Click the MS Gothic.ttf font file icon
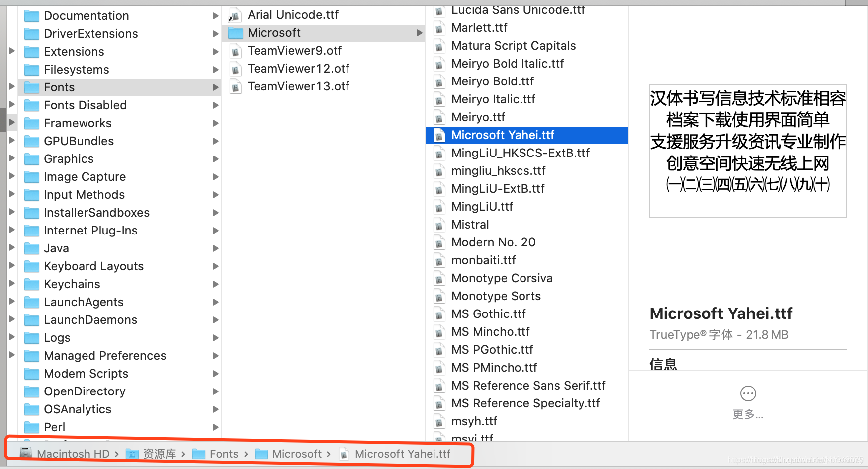868x469 pixels. pos(439,314)
